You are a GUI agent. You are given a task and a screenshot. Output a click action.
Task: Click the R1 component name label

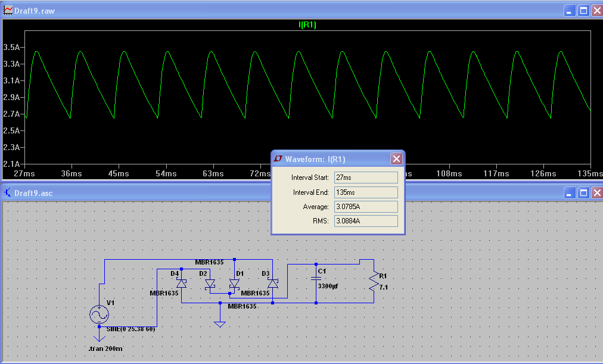click(383, 276)
